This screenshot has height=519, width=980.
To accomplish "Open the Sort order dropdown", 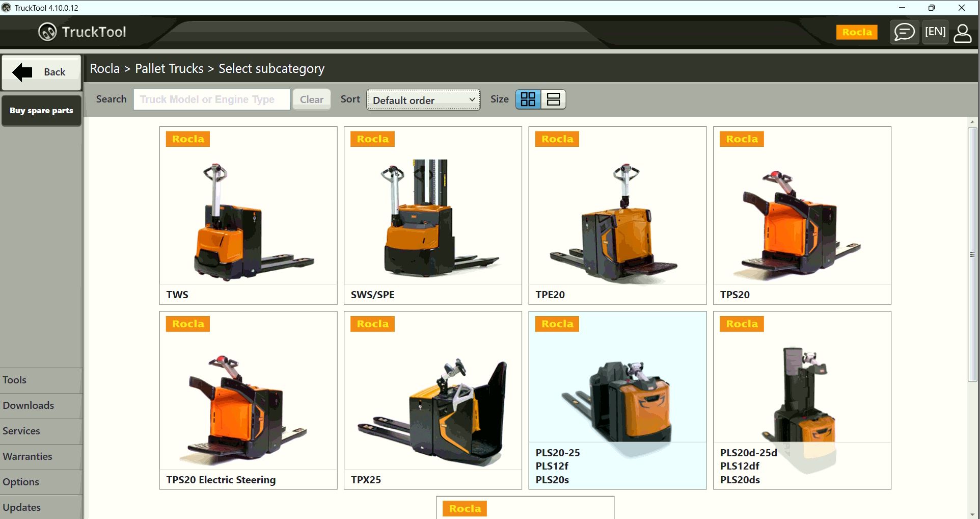I will [423, 99].
